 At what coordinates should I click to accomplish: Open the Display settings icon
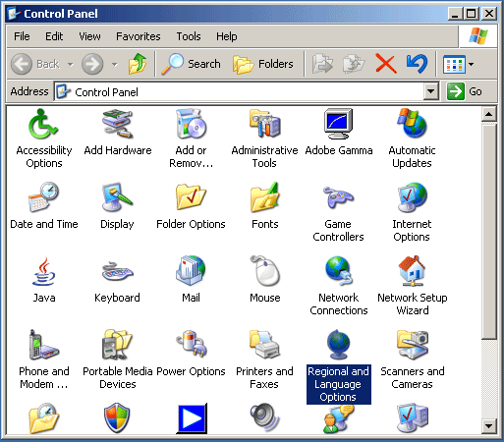coord(118,197)
